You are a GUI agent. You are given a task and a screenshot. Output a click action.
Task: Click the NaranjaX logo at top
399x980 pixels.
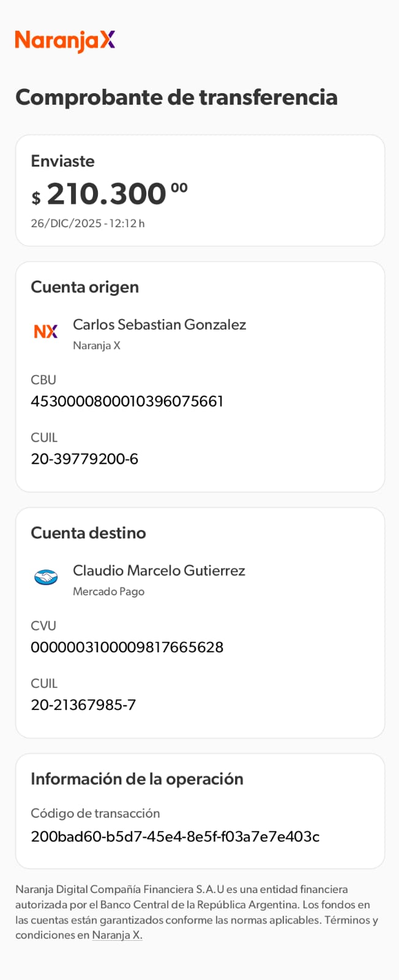pyautogui.click(x=65, y=40)
